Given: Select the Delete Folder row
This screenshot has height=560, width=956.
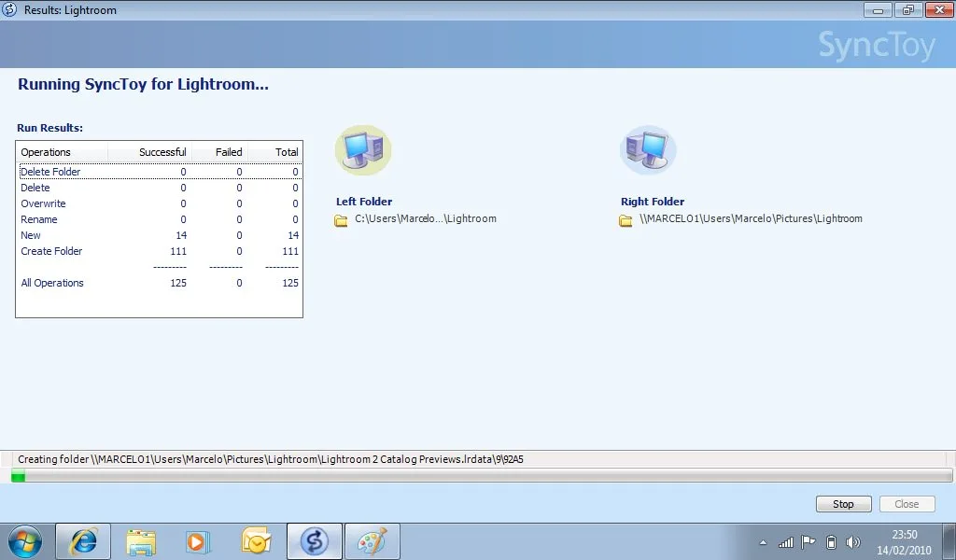Looking at the screenshot, I should (x=159, y=172).
